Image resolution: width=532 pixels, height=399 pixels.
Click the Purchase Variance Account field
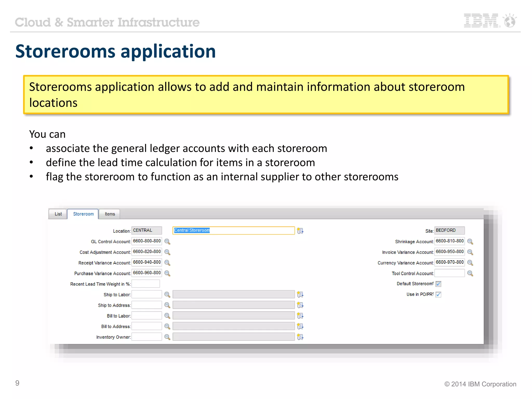[x=147, y=273]
